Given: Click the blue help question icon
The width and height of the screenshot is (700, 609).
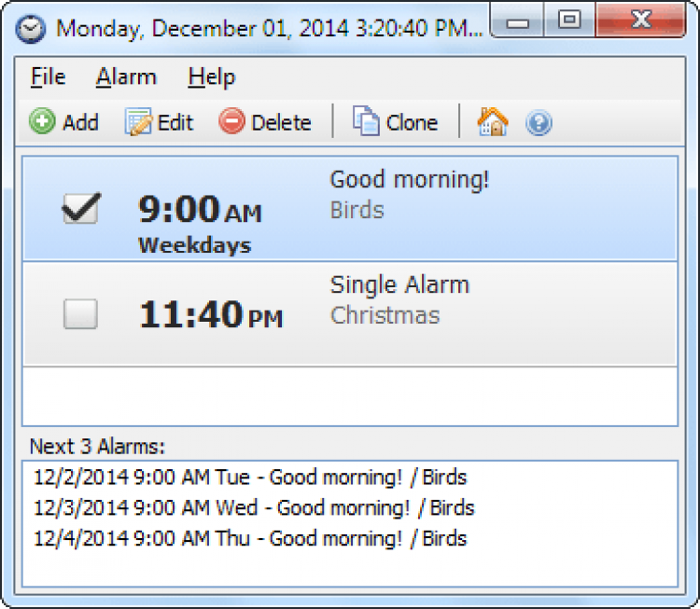Looking at the screenshot, I should point(539,122).
